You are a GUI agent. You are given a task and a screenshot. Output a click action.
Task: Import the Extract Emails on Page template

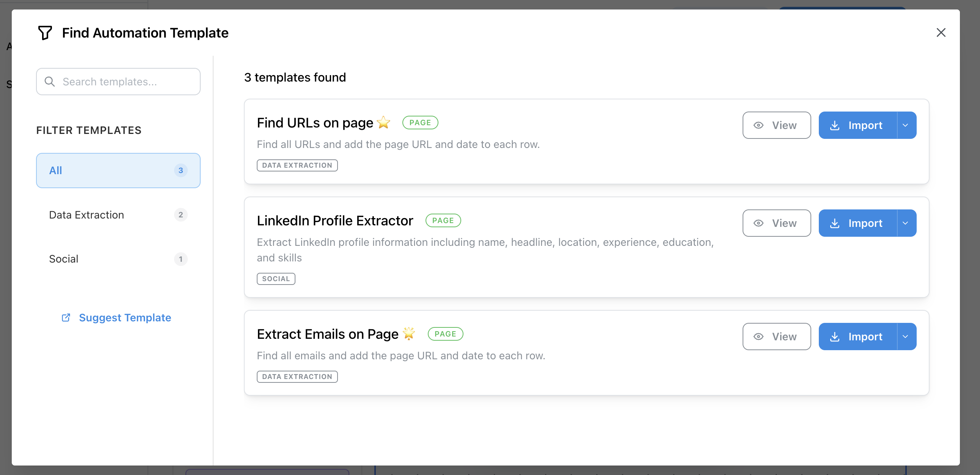pyautogui.click(x=857, y=337)
